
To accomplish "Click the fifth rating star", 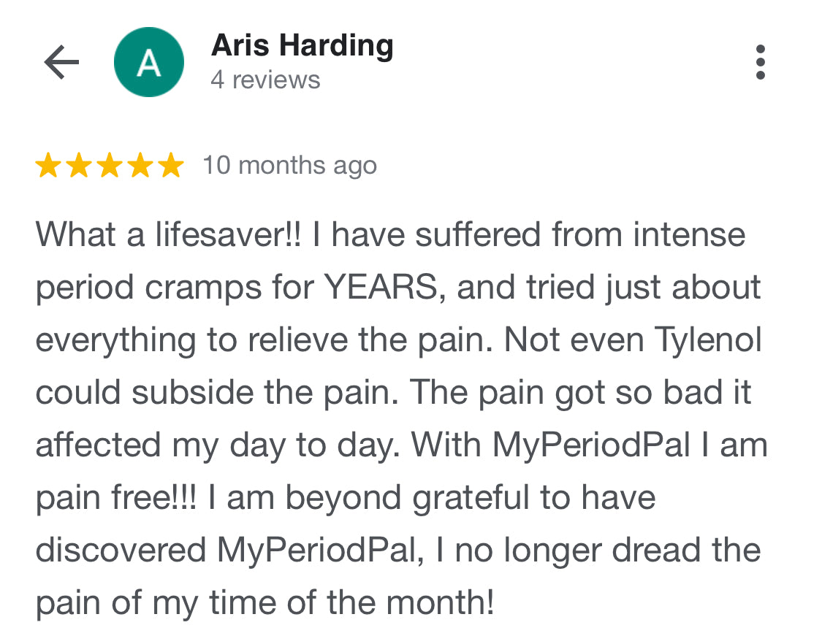I will coord(171,166).
